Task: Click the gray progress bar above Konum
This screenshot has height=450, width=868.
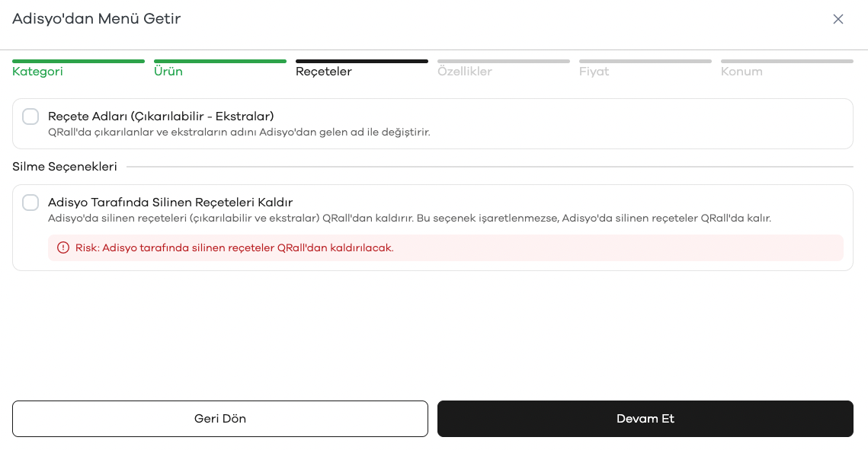Action: tap(787, 62)
